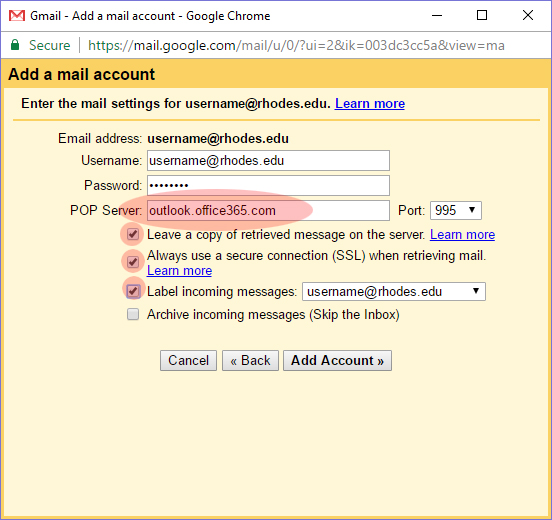Expand the label selection dropdown
This screenshot has width=552, height=520.
(x=394, y=292)
